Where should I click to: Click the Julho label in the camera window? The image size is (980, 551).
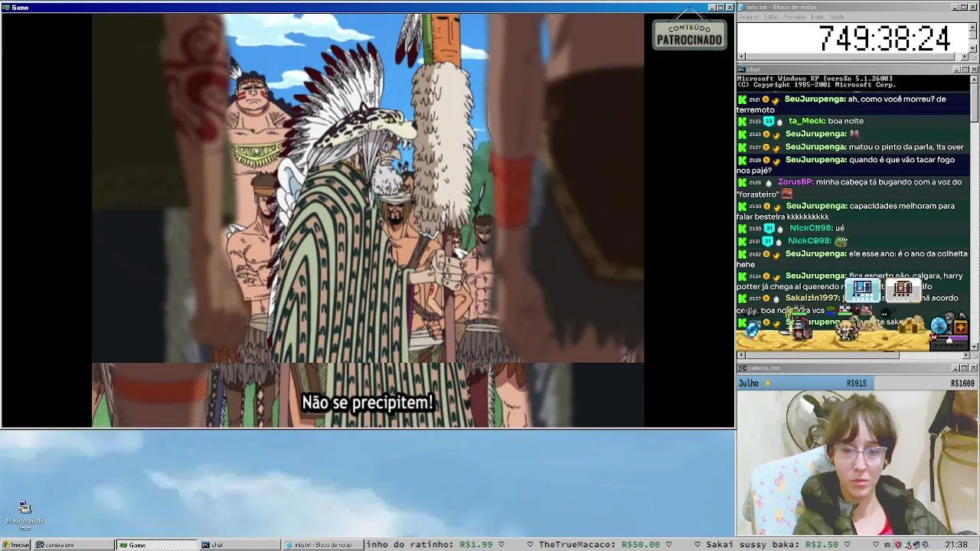coord(749,383)
